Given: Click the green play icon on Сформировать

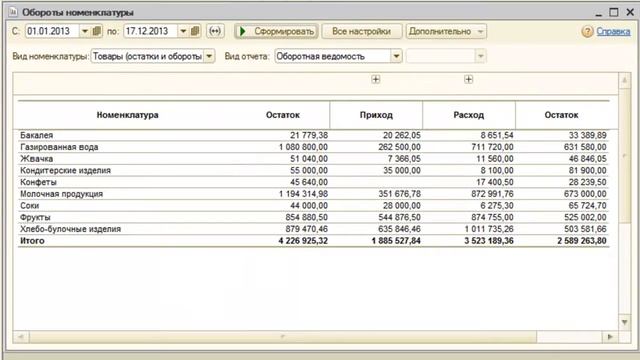Looking at the screenshot, I should click(243, 31).
